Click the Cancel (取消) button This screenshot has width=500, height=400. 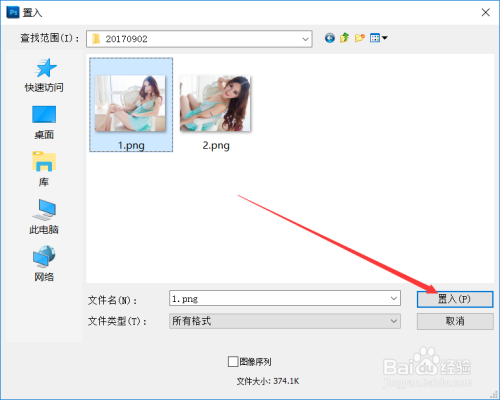pyautogui.click(x=455, y=321)
